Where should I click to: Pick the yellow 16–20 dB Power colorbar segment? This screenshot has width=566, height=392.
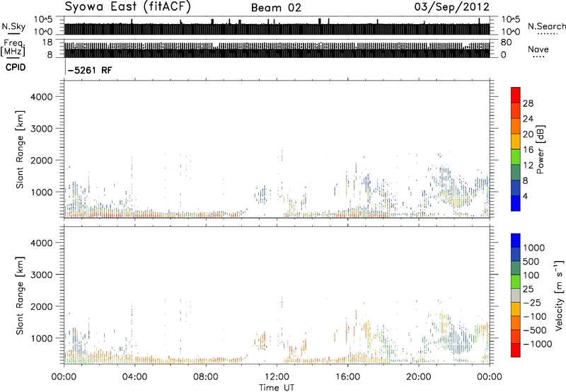[516, 142]
